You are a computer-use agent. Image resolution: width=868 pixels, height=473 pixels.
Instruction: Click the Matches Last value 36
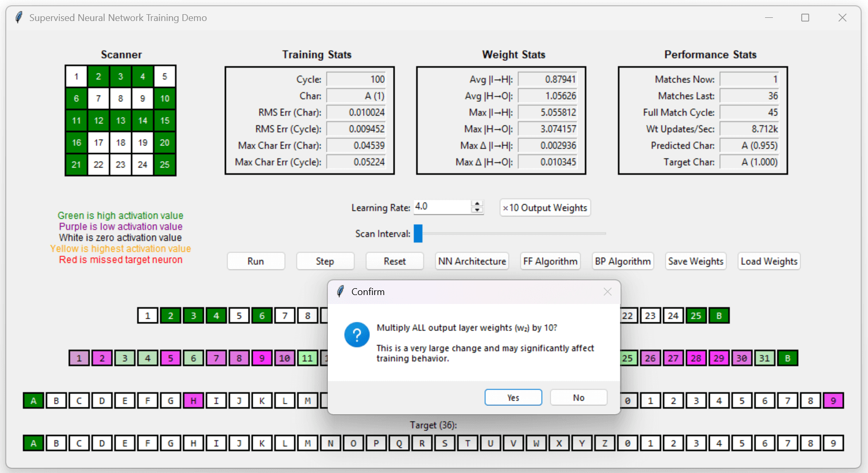coord(749,96)
